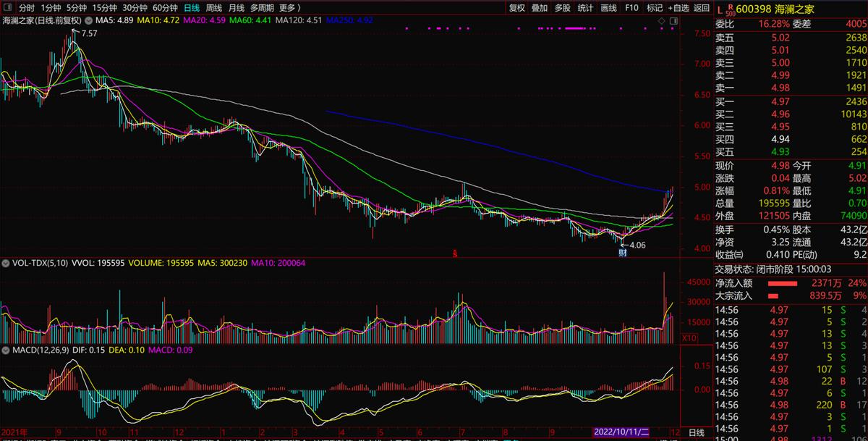
Task: Select the tick trade with volume 107
Action: pos(791,368)
